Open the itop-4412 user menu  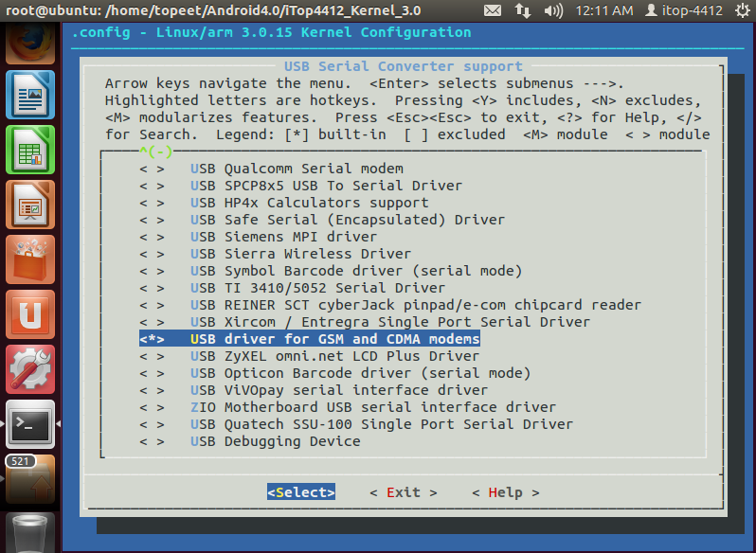coord(684,10)
